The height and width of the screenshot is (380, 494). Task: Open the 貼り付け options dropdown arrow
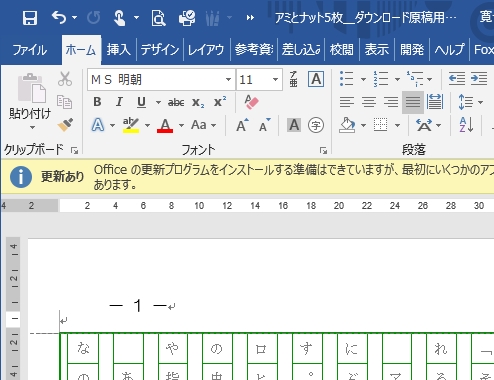click(x=32, y=127)
